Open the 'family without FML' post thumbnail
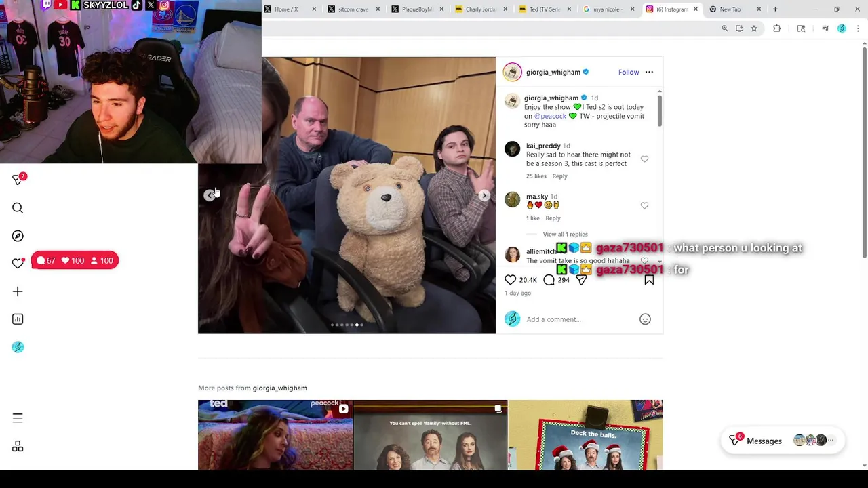This screenshot has width=868, height=488. coord(430,434)
